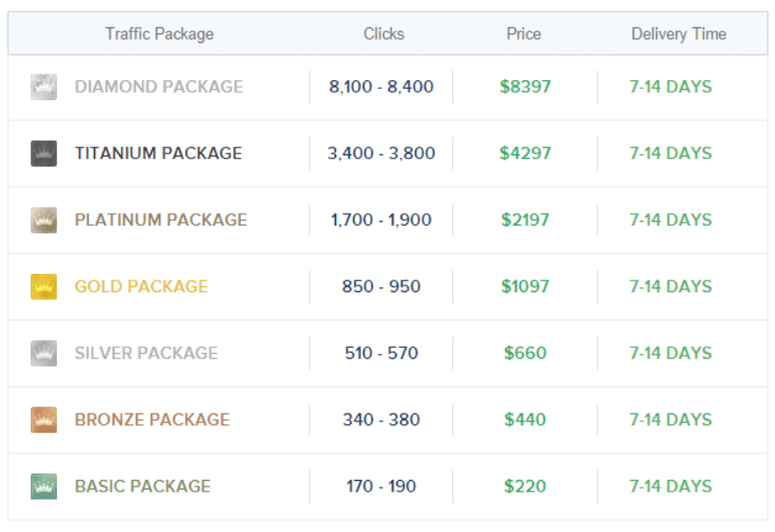Click the Traffic Package column header
Image resolution: width=775 pixels, height=532 pixels.
tap(159, 34)
